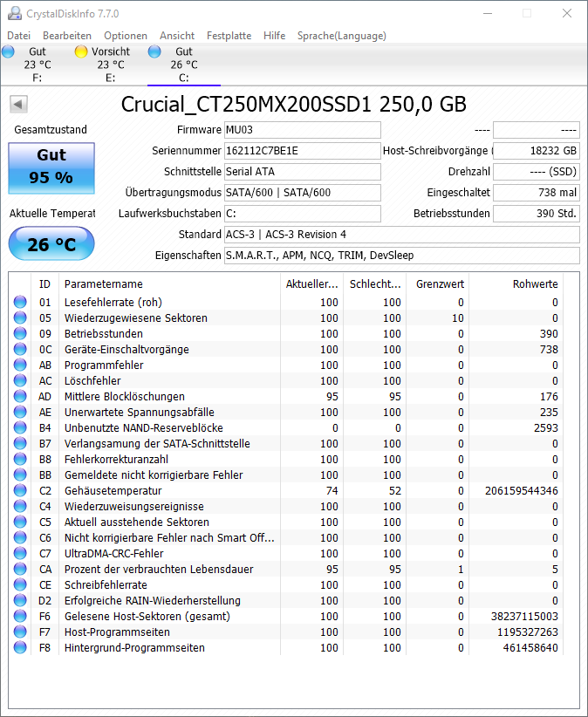
Task: Click the Schnittstelle field Serial ATA
Action: pyautogui.click(x=302, y=172)
